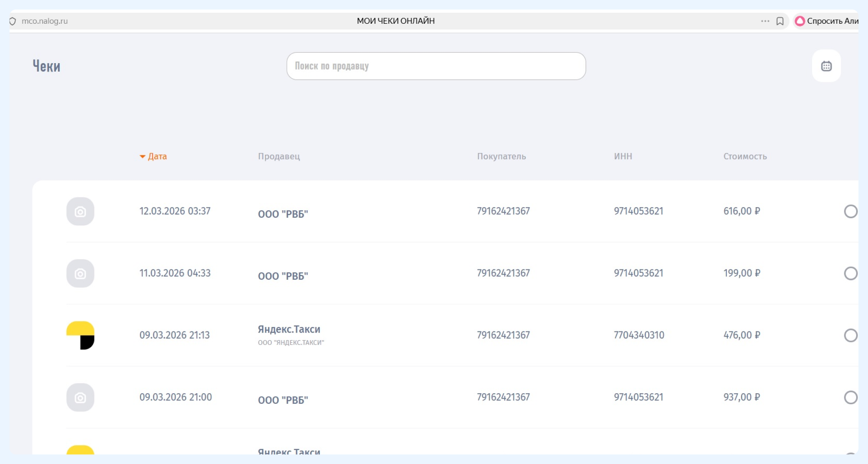Click the Поиск по продавцу search field

pos(436,66)
